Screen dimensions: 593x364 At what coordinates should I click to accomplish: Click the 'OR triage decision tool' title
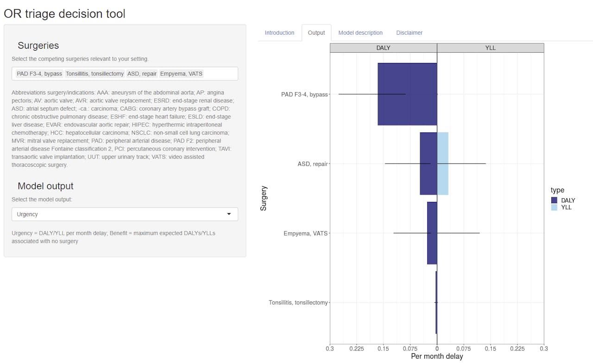pyautogui.click(x=64, y=14)
